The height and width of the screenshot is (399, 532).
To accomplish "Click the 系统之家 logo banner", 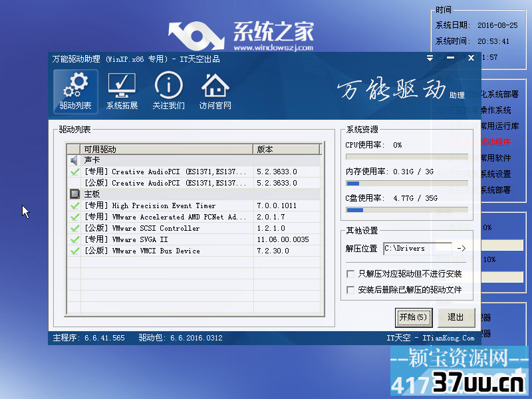I will [x=241, y=36].
